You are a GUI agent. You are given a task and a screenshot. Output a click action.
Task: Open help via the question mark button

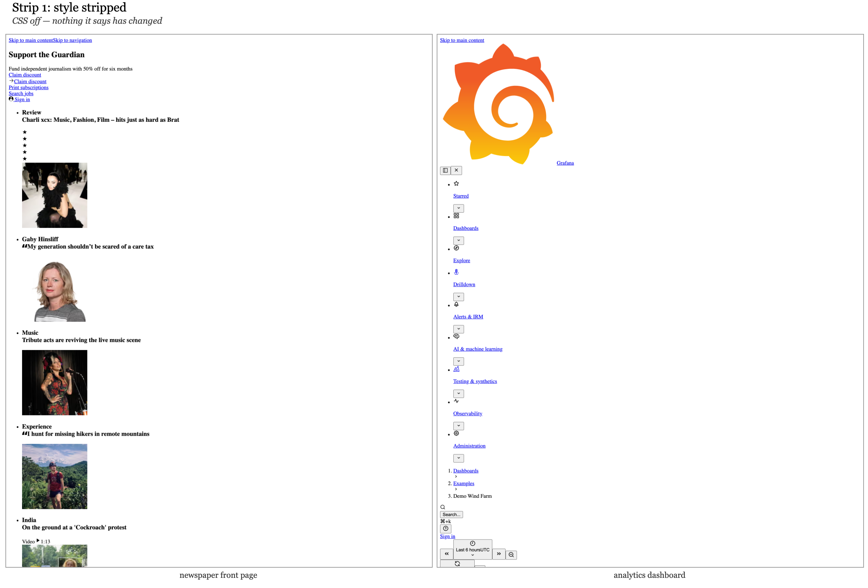(446, 529)
